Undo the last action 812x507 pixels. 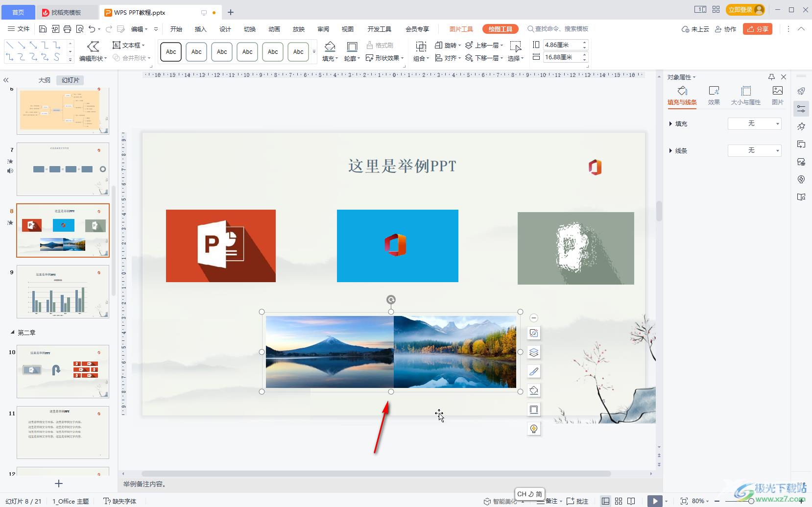(x=92, y=29)
